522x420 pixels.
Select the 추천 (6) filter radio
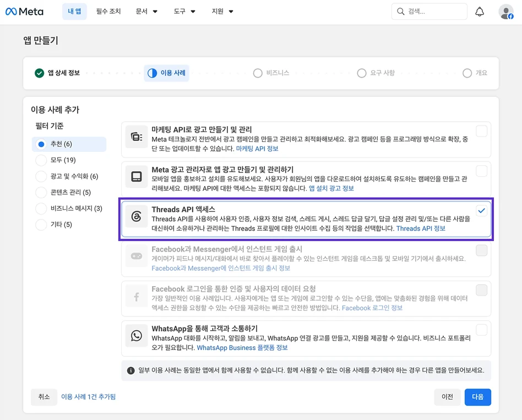pos(41,144)
